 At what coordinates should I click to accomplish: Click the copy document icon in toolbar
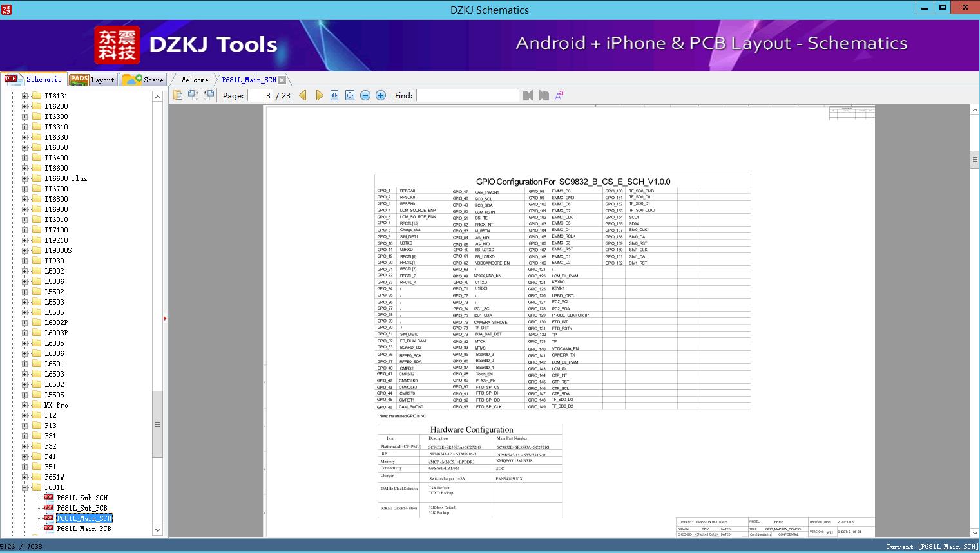point(178,95)
